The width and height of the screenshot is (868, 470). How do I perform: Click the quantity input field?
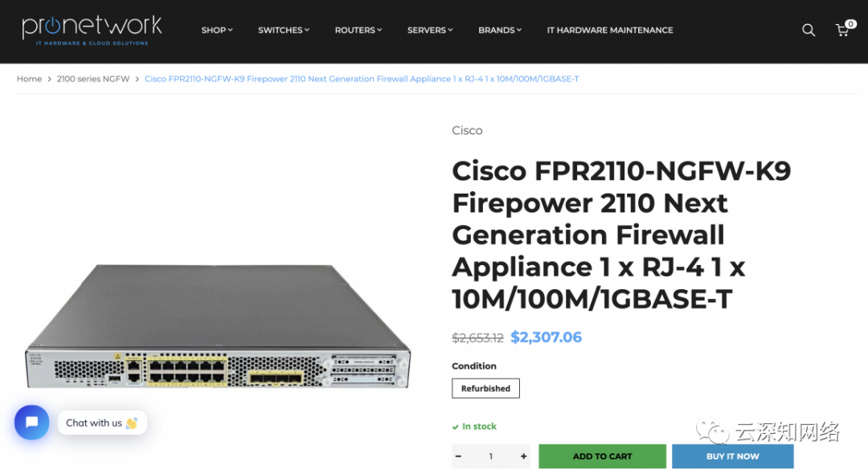pyautogui.click(x=491, y=456)
